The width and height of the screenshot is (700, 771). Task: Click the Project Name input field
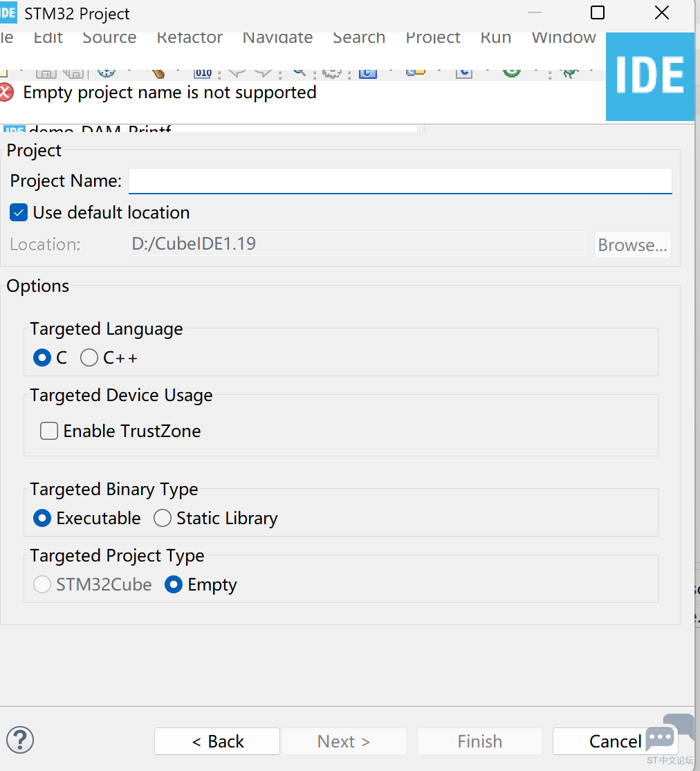pos(400,181)
